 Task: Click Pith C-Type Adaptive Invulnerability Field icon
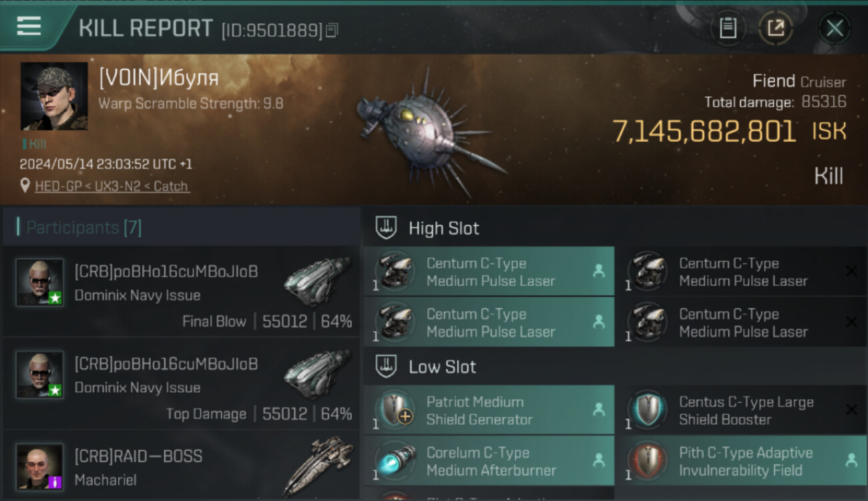tap(646, 461)
